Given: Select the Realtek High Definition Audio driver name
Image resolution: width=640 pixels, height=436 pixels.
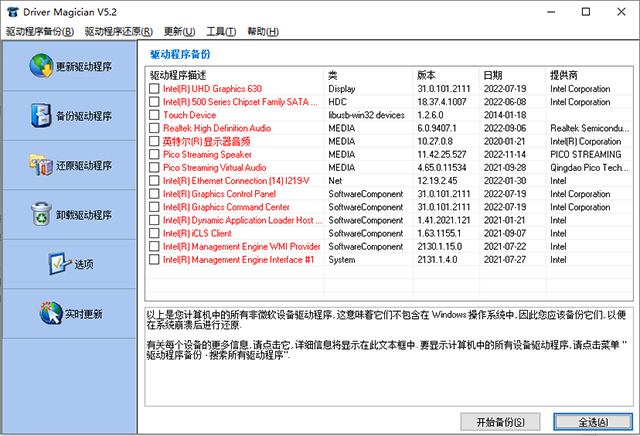Looking at the screenshot, I should [x=217, y=128].
